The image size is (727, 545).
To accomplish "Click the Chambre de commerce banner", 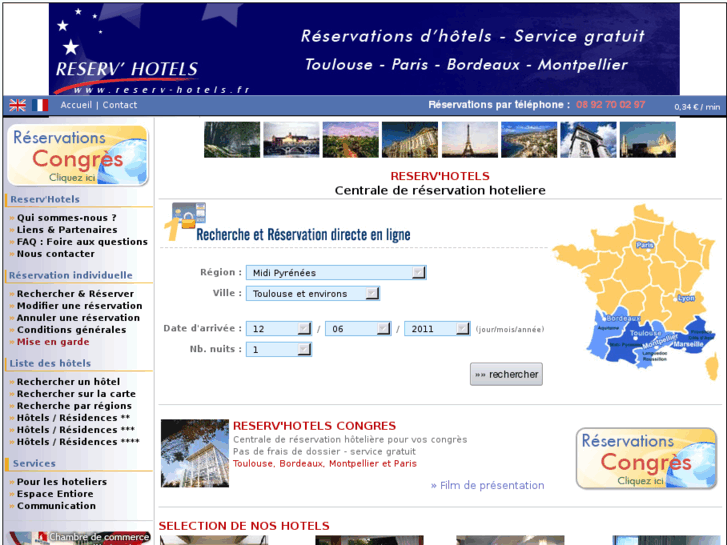I will click(79, 538).
